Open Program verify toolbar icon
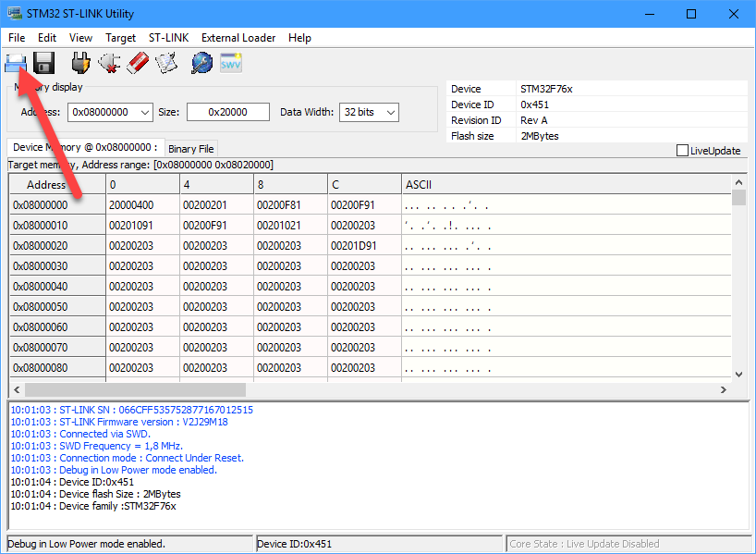 tap(166, 63)
